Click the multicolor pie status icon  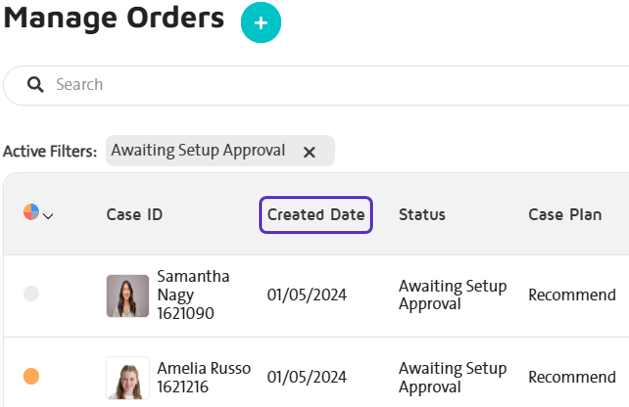click(31, 212)
